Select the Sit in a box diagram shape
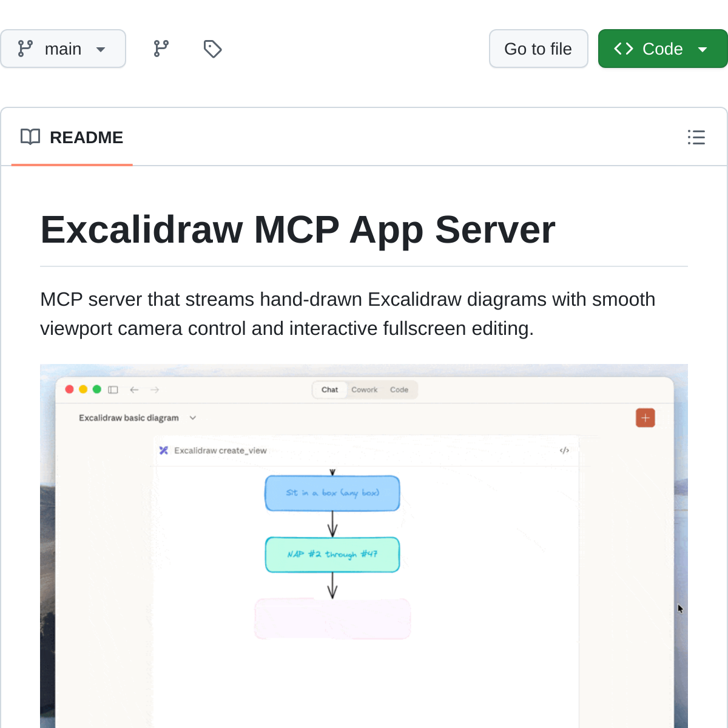 point(332,493)
